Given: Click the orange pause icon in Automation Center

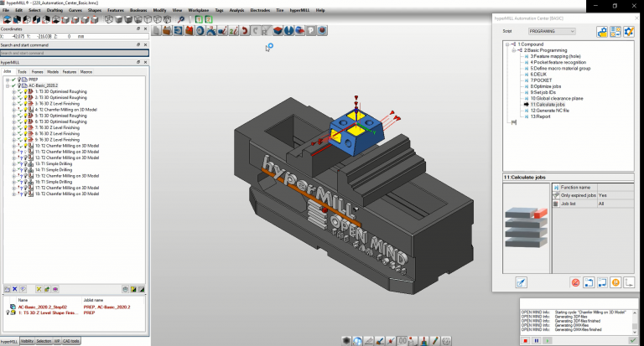Looking at the screenshot, I should point(615,282).
